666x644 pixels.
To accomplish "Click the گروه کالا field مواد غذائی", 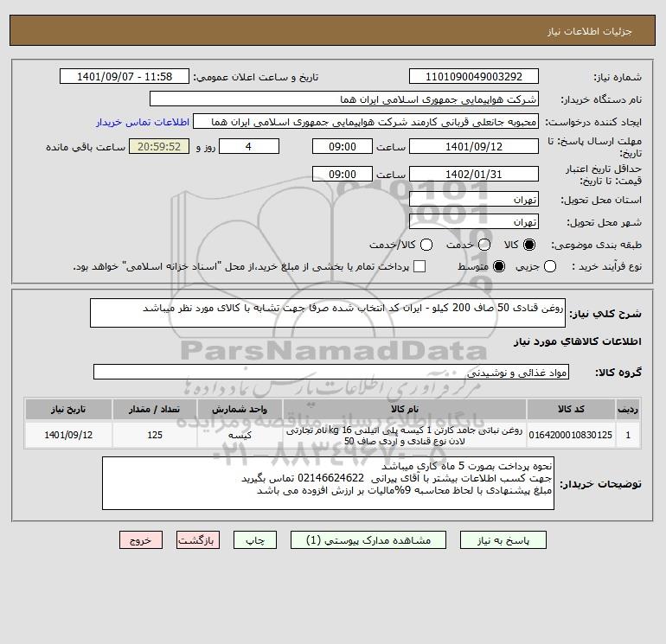I will pyautogui.click(x=331, y=373).
